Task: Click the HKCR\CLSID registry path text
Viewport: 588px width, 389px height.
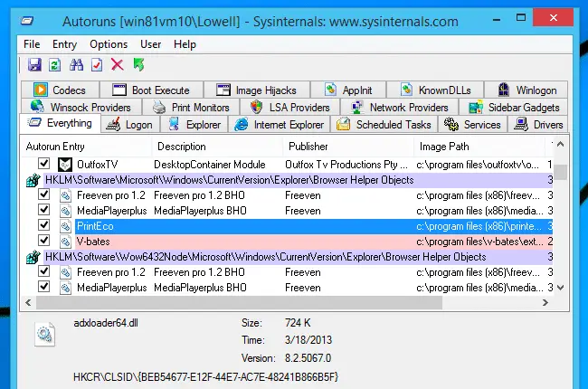Action: pyautogui.click(x=206, y=376)
